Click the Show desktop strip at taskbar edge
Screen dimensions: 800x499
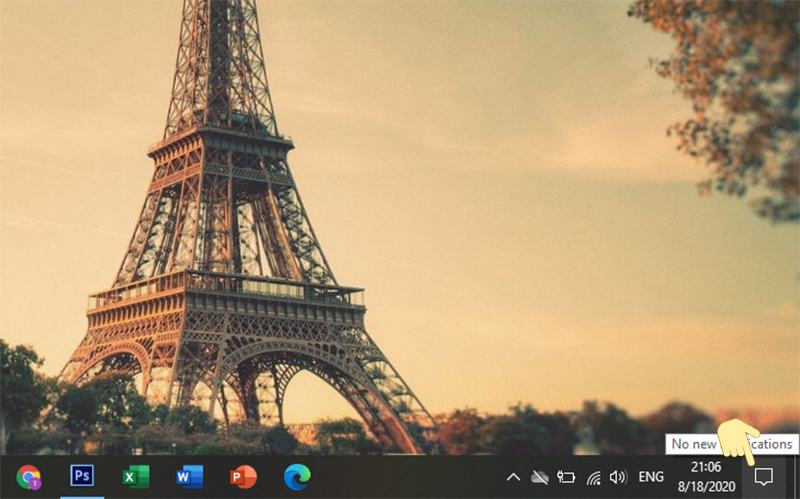click(796, 478)
